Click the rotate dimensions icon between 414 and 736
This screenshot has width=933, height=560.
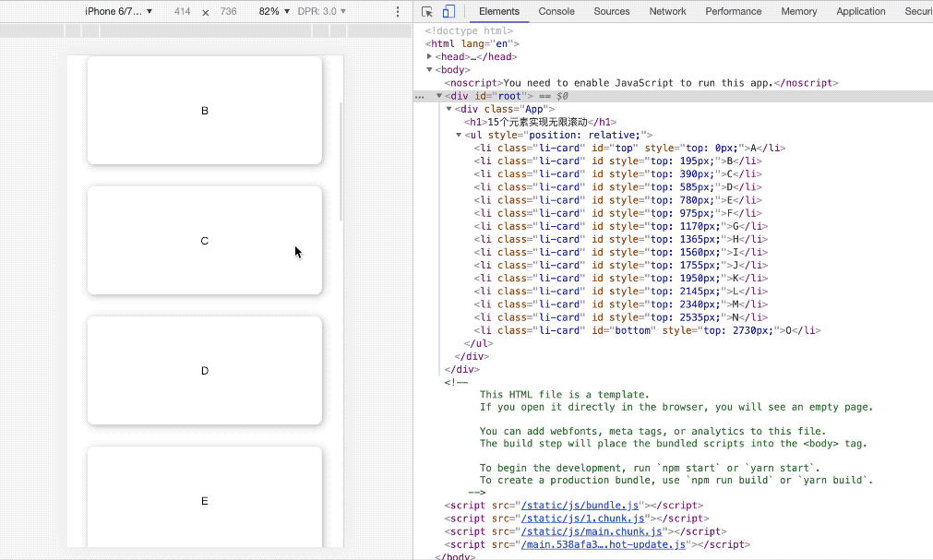click(205, 12)
